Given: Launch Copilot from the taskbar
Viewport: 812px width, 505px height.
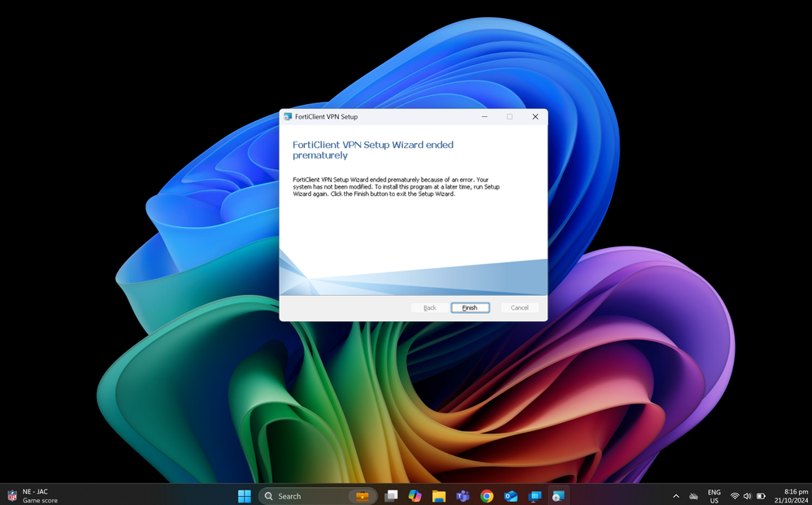Looking at the screenshot, I should click(415, 496).
